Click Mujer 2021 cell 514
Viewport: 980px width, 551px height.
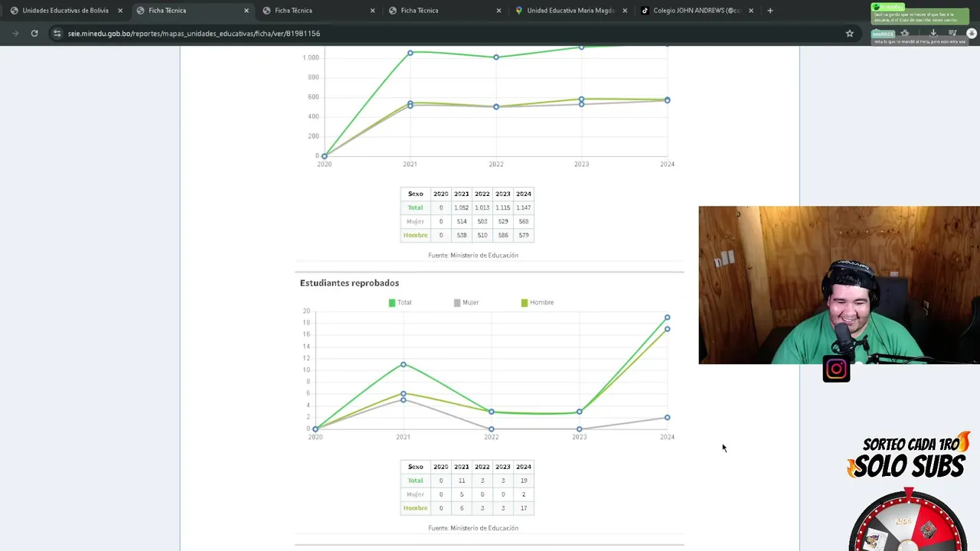[x=461, y=221]
